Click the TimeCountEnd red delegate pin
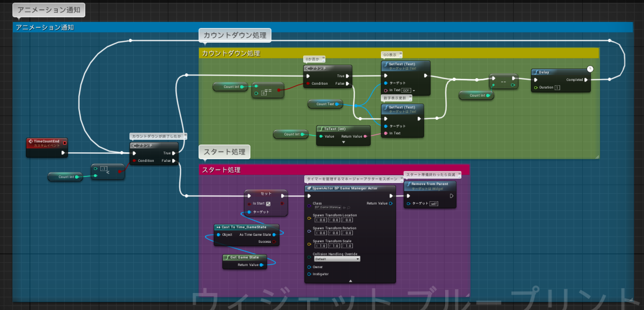 (x=65, y=143)
